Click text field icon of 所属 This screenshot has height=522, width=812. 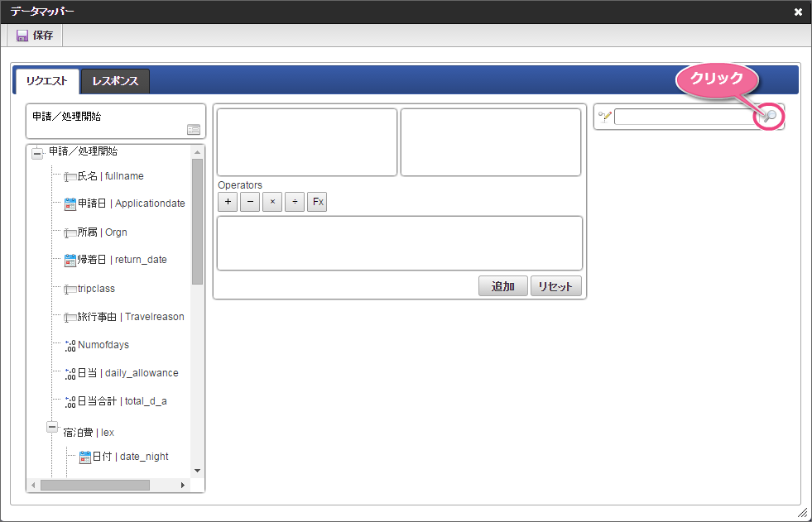tap(70, 233)
